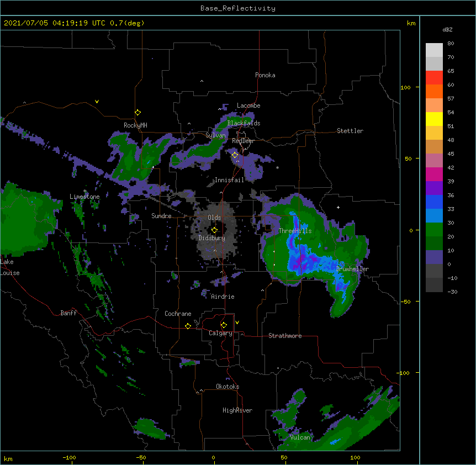Click the Strathmore town label
This screenshot has width=476, height=465.
[285, 336]
